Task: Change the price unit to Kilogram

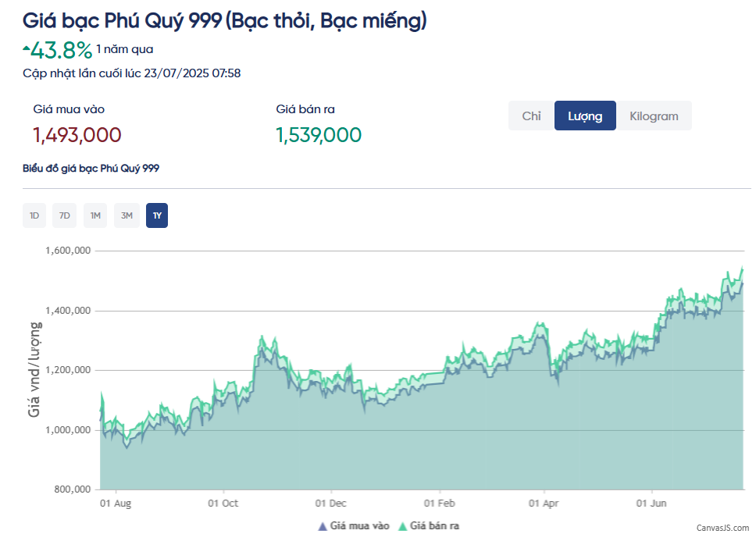Action: coord(654,116)
